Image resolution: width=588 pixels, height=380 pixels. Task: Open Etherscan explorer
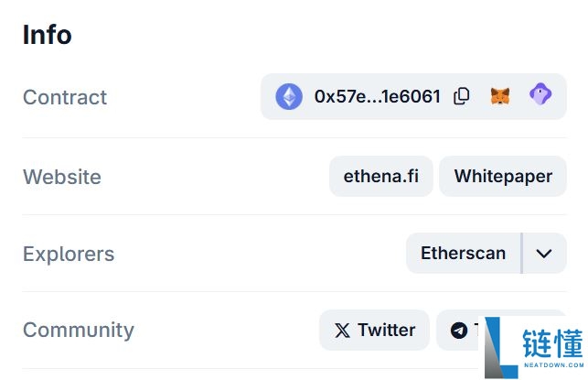pyautogui.click(x=463, y=254)
